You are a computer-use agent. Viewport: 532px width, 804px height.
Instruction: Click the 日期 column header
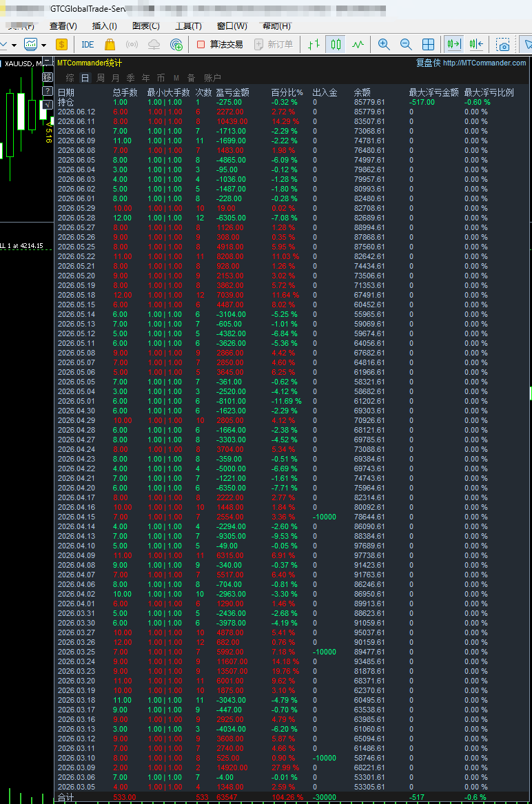tap(65, 92)
